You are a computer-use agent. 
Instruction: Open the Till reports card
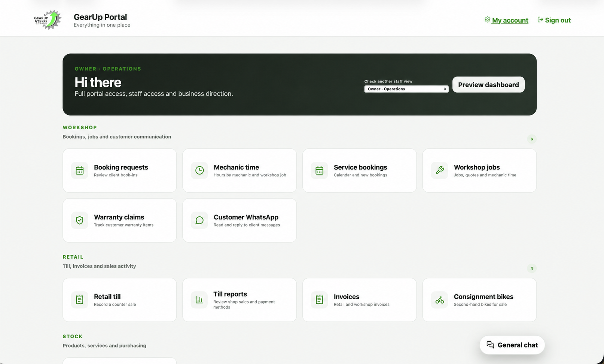coord(240,300)
